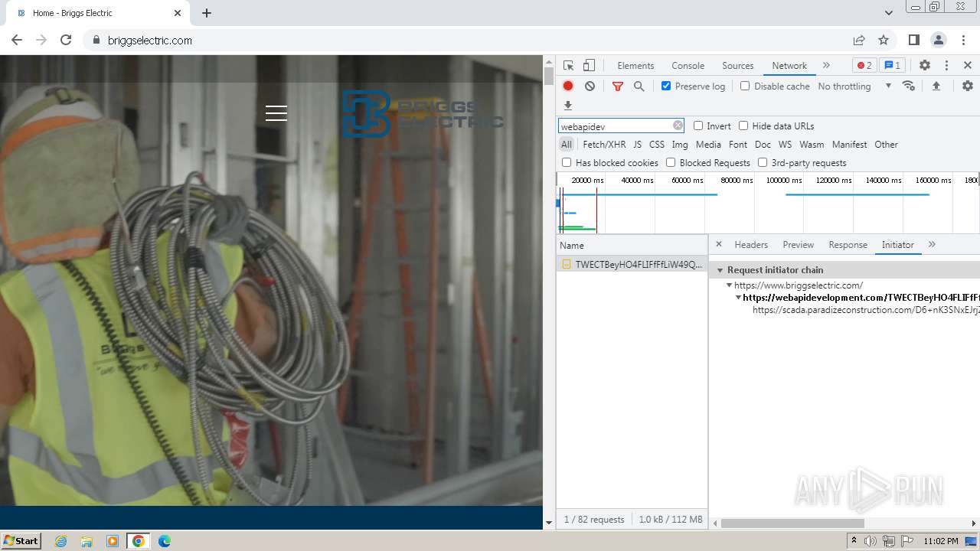Screen dimensions: 980x551
Task: Click the red errors count badge
Action: tap(864, 65)
